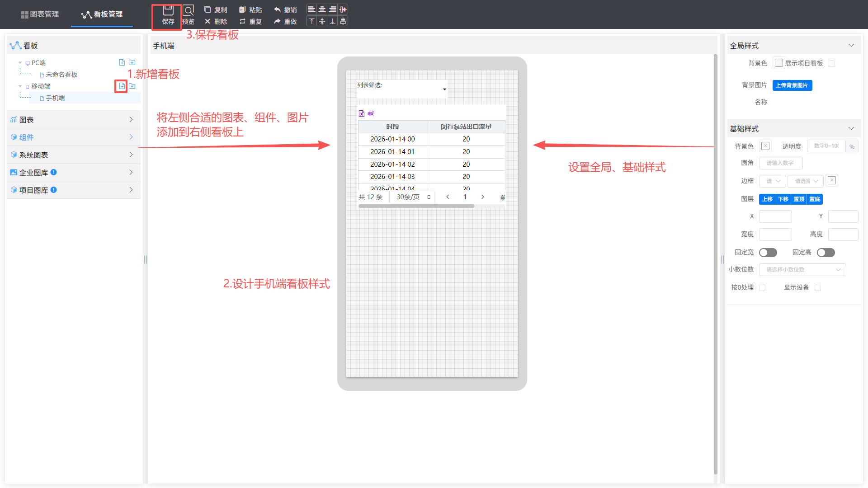This screenshot has height=488, width=868.
Task: Click the 上传背景图片 button
Action: click(792, 85)
